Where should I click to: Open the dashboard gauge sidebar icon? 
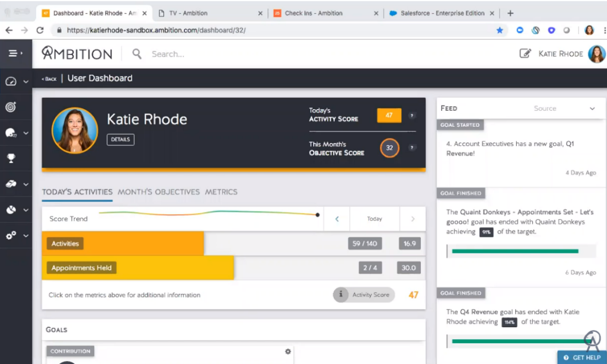coord(11,81)
